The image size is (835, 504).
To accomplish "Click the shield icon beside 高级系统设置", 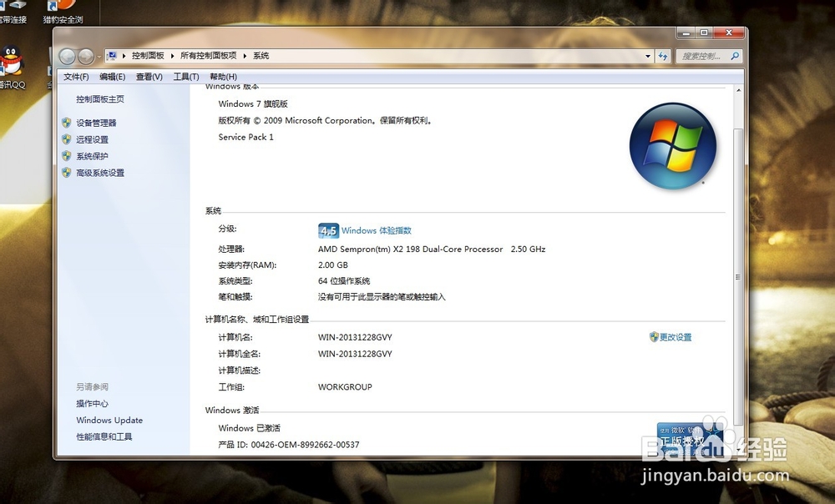I will [x=67, y=173].
